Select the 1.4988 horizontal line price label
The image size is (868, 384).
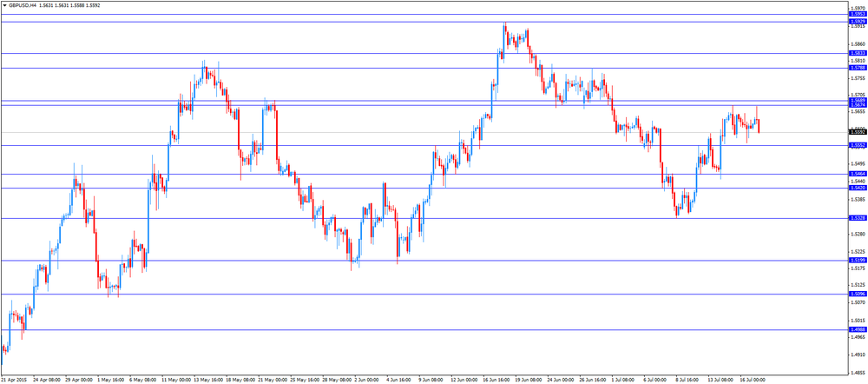click(857, 329)
